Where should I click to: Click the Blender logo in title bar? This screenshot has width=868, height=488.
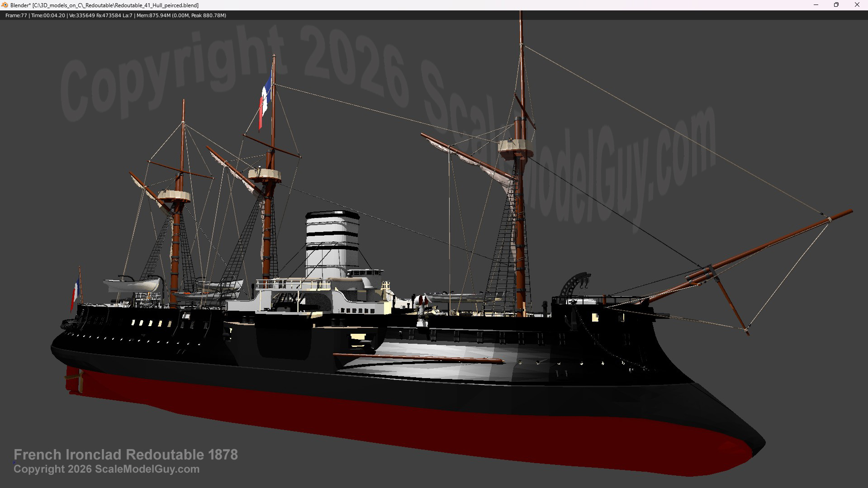pos(5,5)
